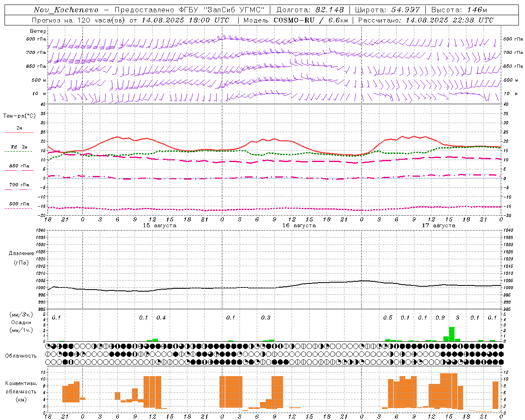Click the 0.9 three-hour precipitation value

[x=440, y=318]
